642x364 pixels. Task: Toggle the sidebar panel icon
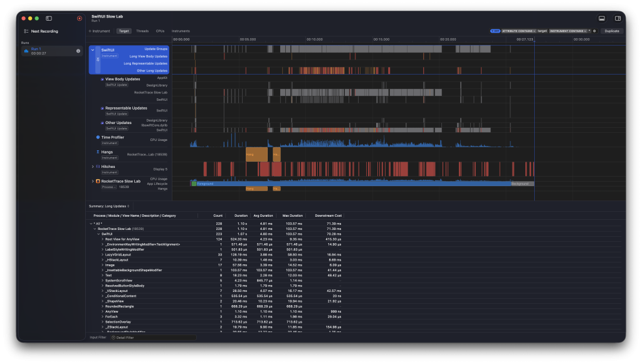point(49,18)
